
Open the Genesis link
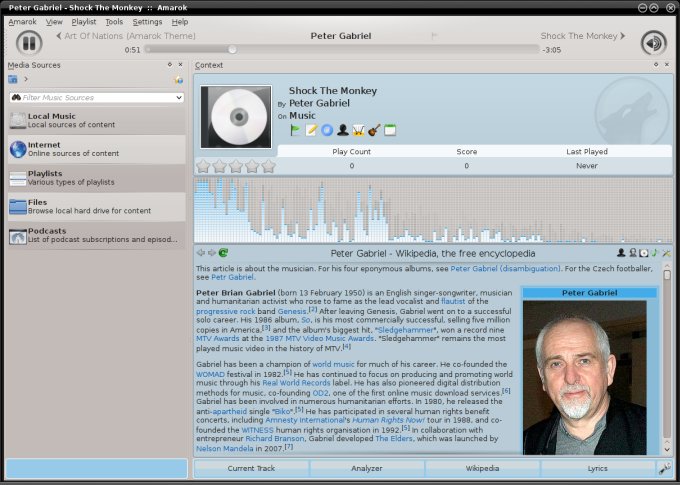(292, 311)
